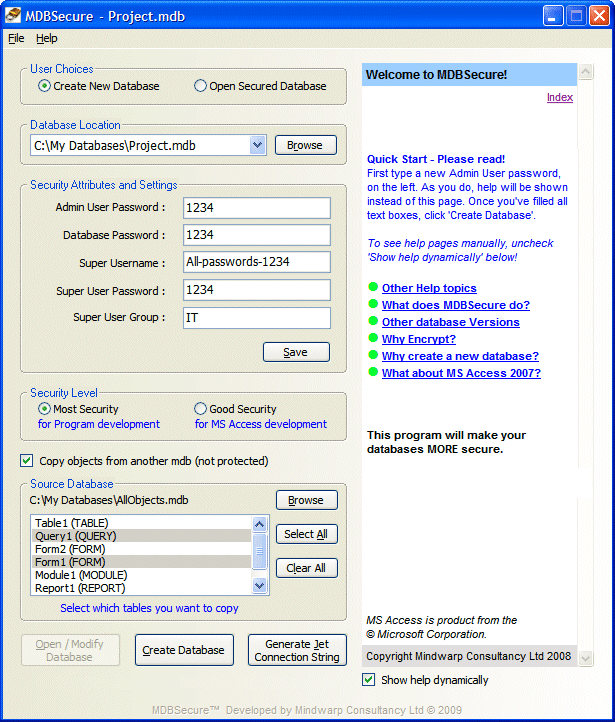
Task: Click Generate Jet Connection String button
Action: click(x=297, y=650)
